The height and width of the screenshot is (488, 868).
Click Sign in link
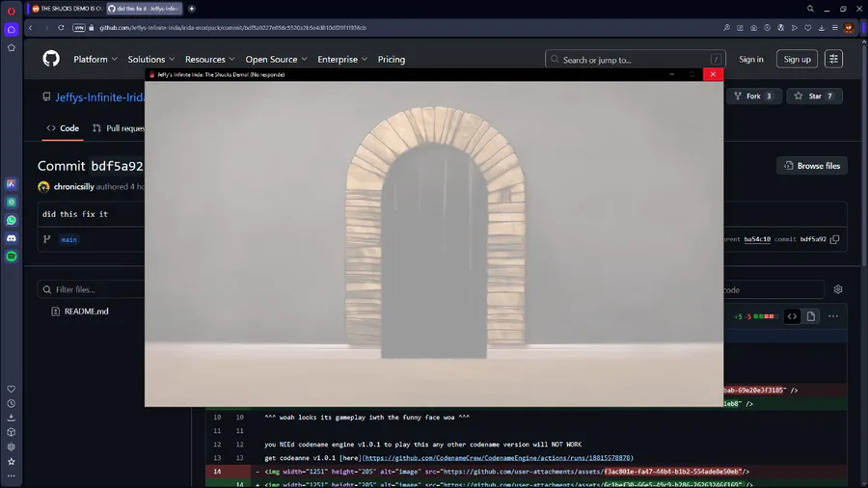(751, 59)
